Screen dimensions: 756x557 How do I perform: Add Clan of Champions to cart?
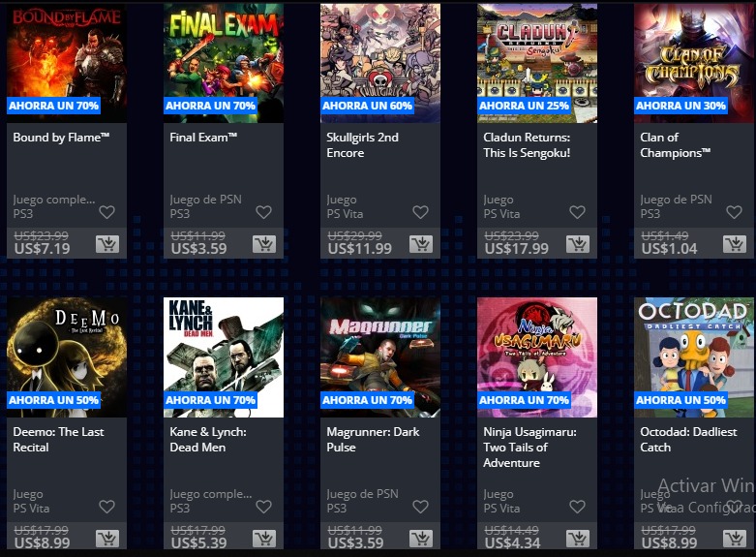click(735, 244)
